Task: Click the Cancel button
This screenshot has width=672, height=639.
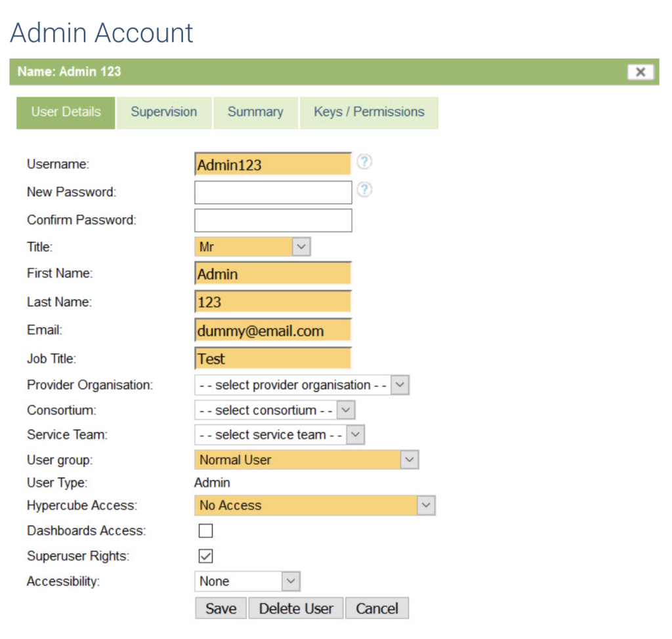Action: [377, 608]
